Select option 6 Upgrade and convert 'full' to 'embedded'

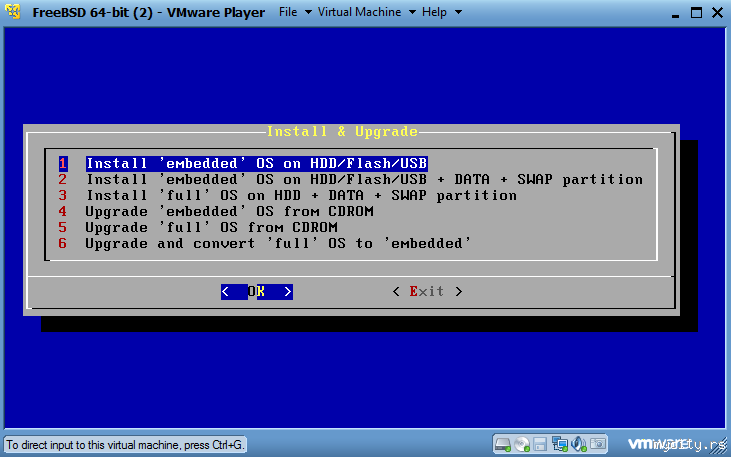[265, 243]
